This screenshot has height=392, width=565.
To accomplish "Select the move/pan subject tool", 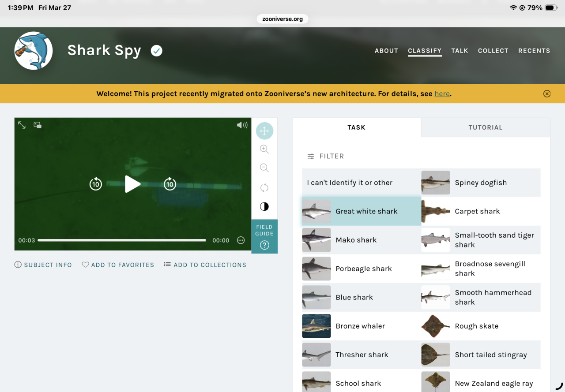I will 264,131.
